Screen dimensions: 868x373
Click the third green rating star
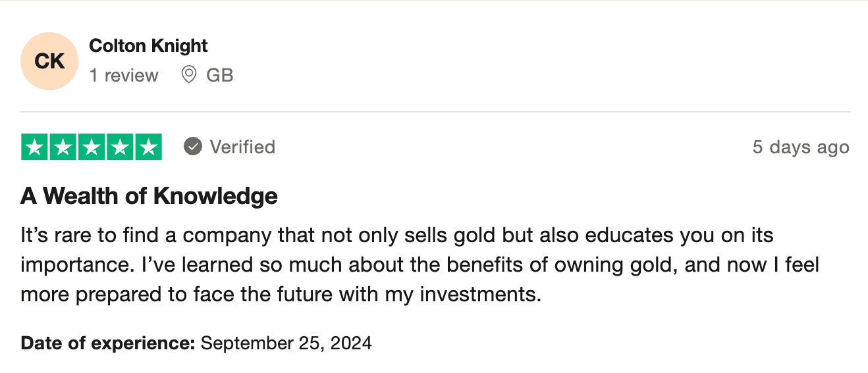92,147
